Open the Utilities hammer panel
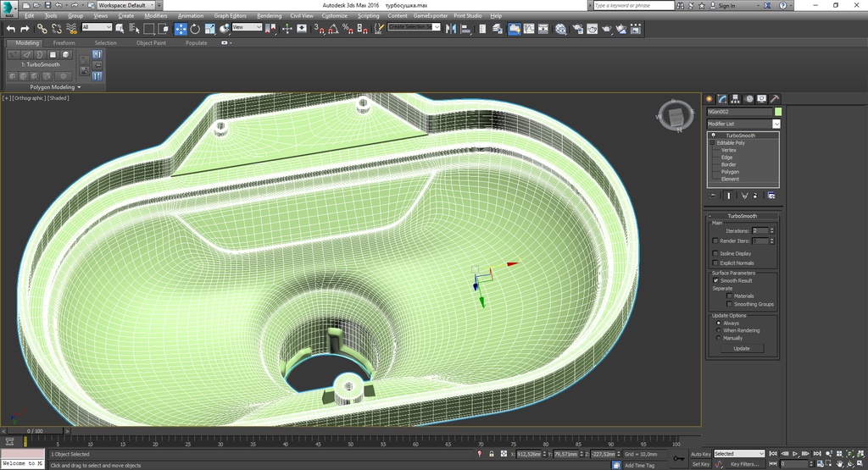 click(x=775, y=99)
